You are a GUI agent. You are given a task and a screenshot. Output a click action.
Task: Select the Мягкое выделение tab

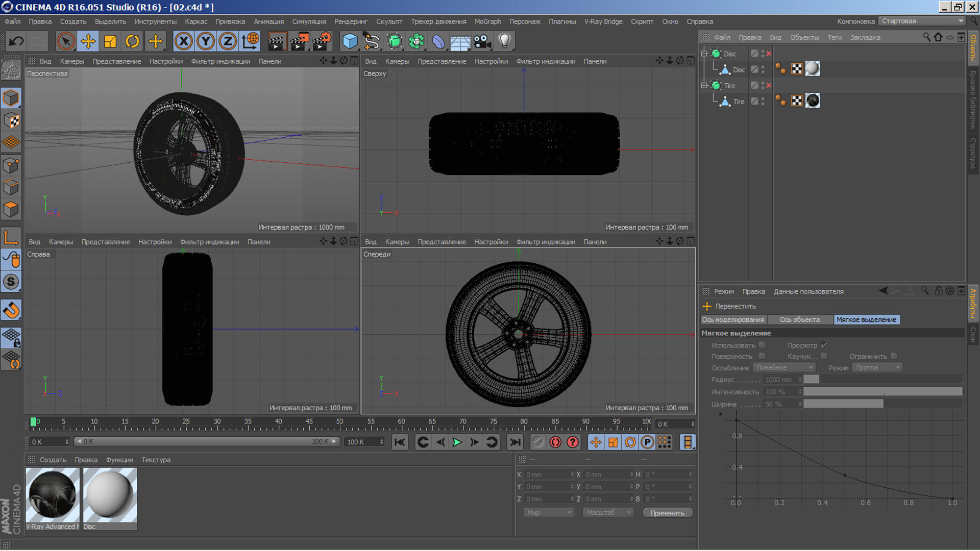tap(867, 320)
